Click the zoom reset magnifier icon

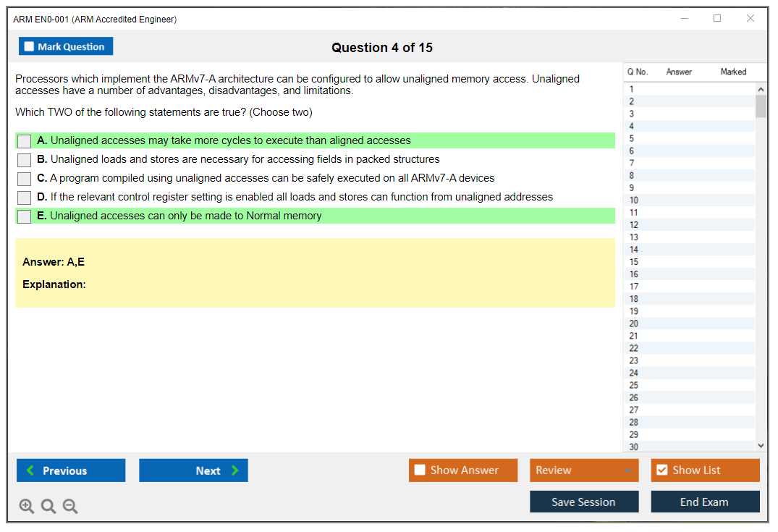coord(48,507)
